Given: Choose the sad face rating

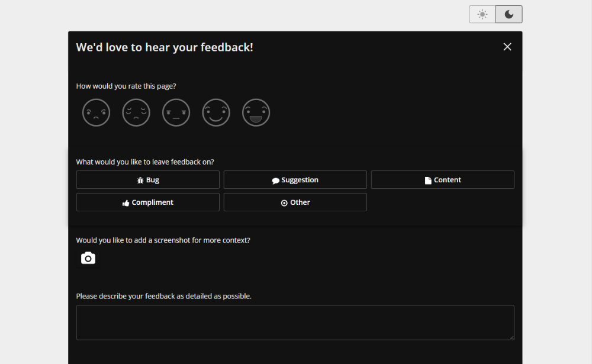Looking at the screenshot, I should point(136,112).
